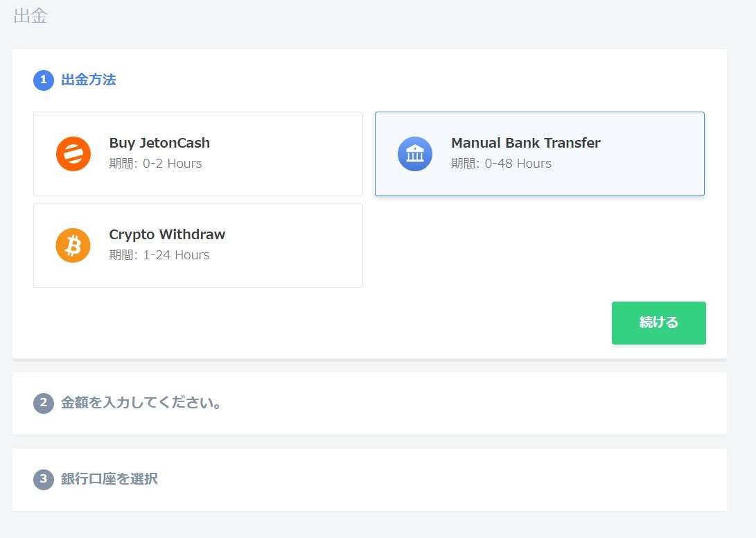This screenshot has width=756, height=538.
Task: Click the 期間: 1-24 Hours text
Action: click(x=159, y=254)
